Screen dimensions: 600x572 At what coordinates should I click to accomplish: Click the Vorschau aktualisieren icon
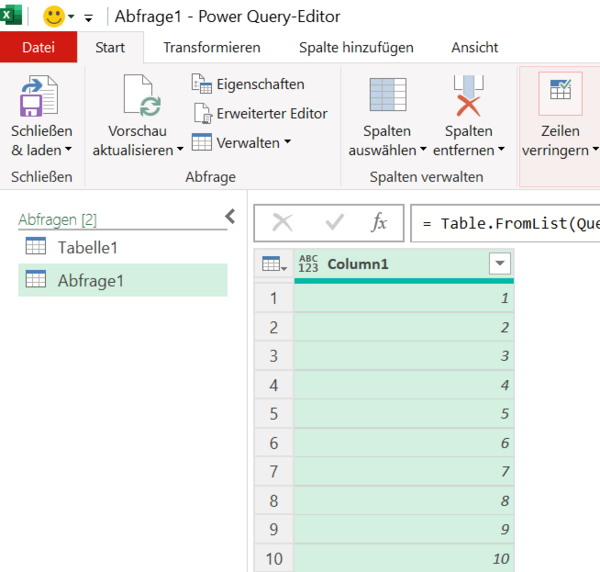coord(142,96)
